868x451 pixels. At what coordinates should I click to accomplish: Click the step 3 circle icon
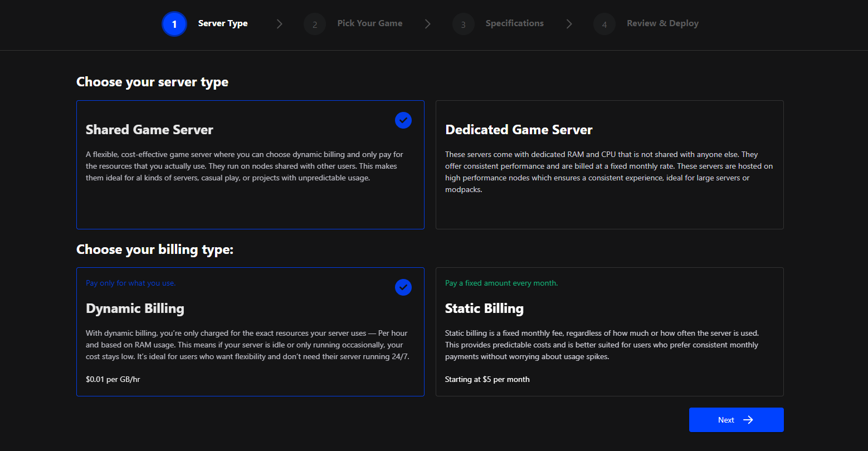[x=463, y=24]
